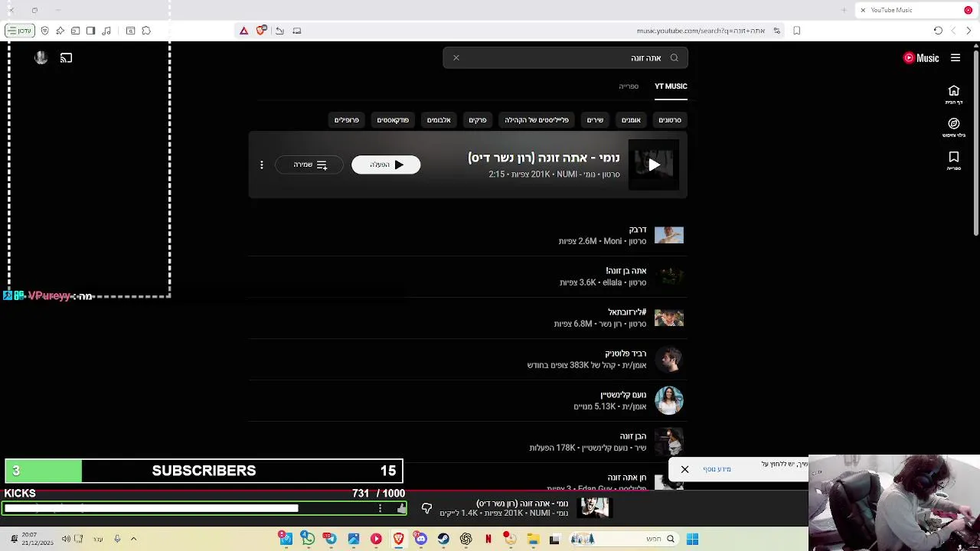The width and height of the screenshot is (980, 551).
Task: Open Brave Rewards triangle icon
Action: [x=243, y=31]
